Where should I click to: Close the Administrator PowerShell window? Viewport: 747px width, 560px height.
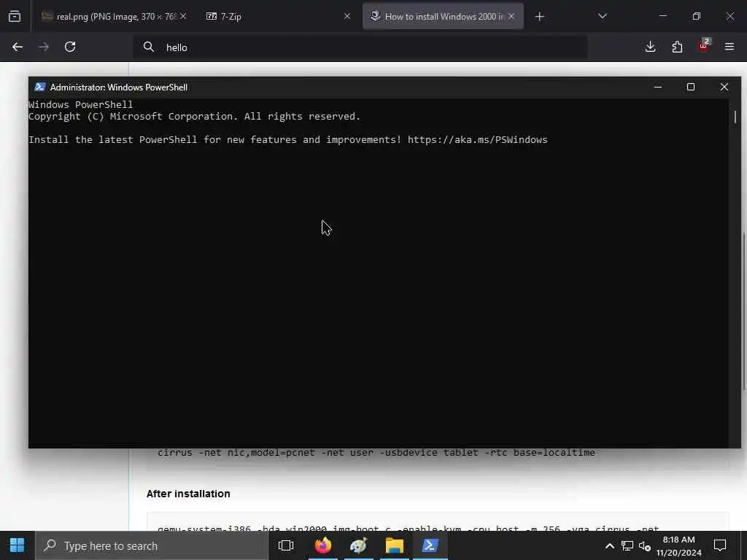pos(724,87)
